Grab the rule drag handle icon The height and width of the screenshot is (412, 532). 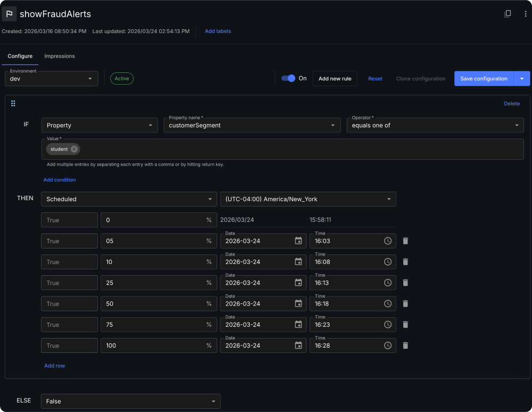pos(13,103)
